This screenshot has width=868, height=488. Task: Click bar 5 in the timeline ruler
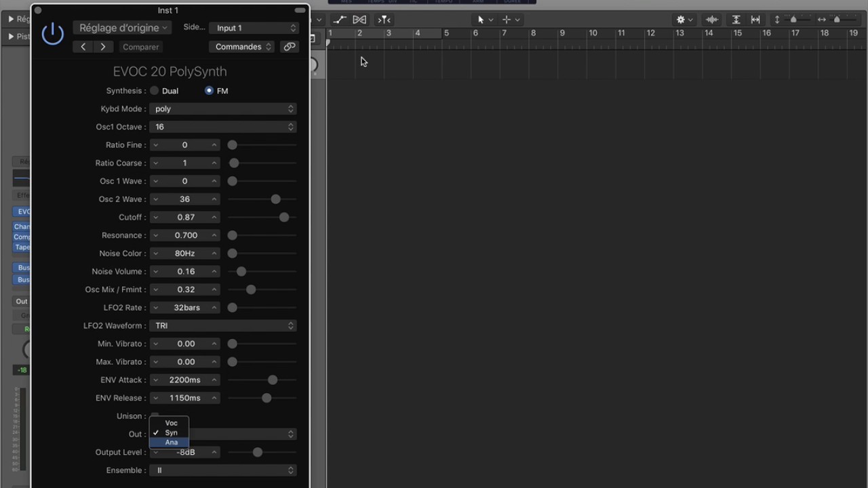(446, 33)
